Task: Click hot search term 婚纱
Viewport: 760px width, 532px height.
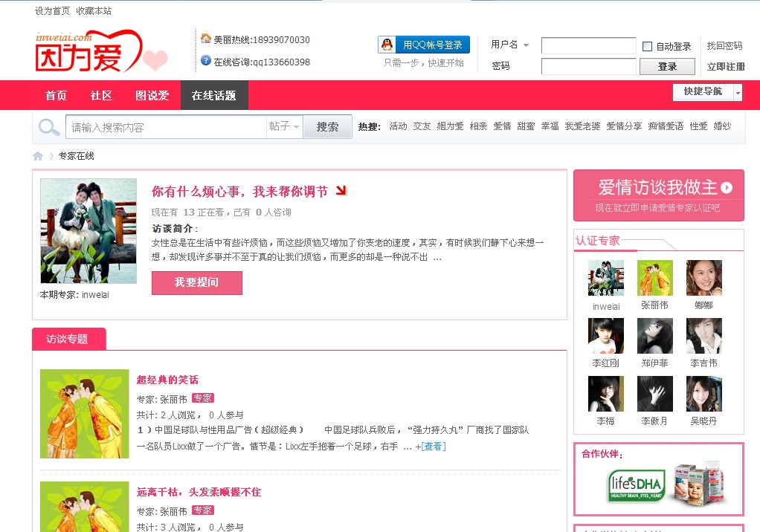Action: (722, 126)
